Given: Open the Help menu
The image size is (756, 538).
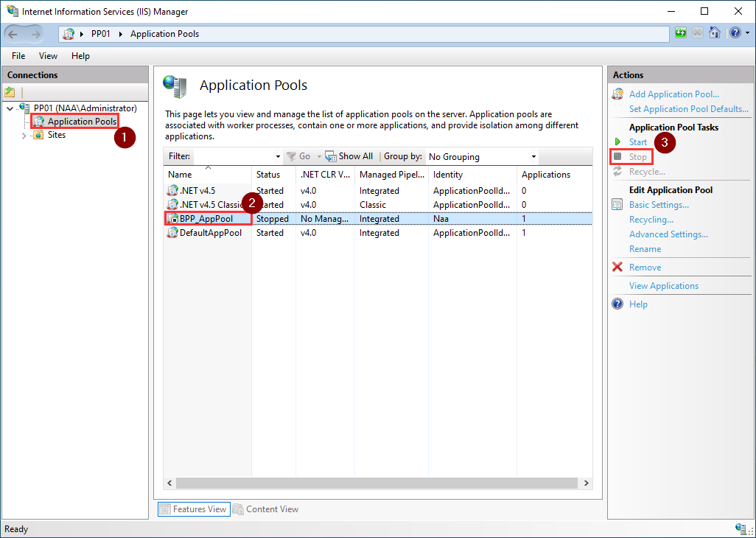Looking at the screenshot, I should coord(80,56).
